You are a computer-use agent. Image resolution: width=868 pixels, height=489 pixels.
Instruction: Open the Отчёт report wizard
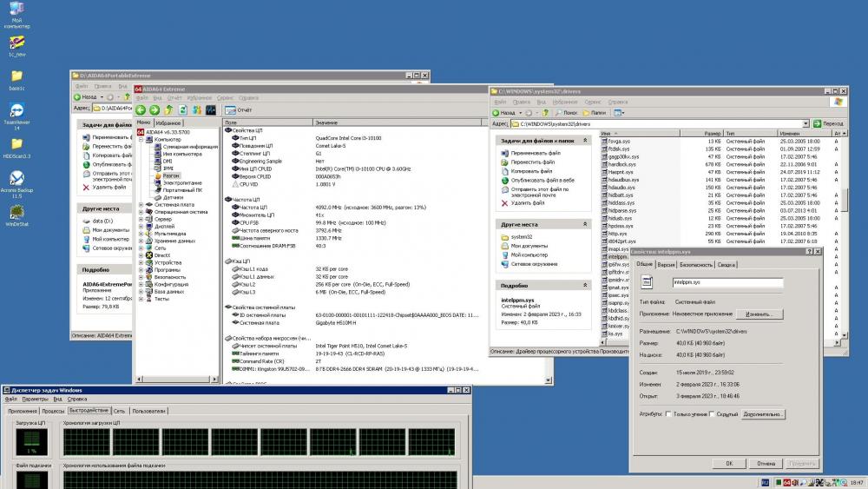[239, 110]
